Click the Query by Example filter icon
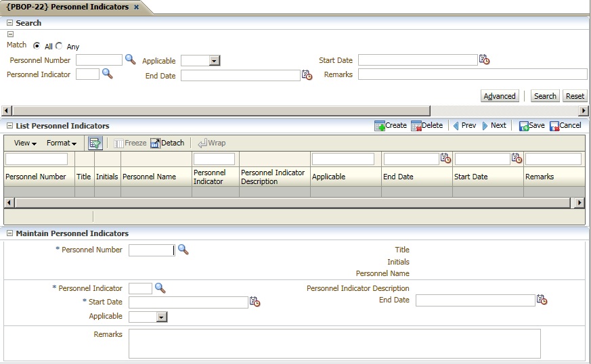Screen dimensions: 591x364 (95, 143)
